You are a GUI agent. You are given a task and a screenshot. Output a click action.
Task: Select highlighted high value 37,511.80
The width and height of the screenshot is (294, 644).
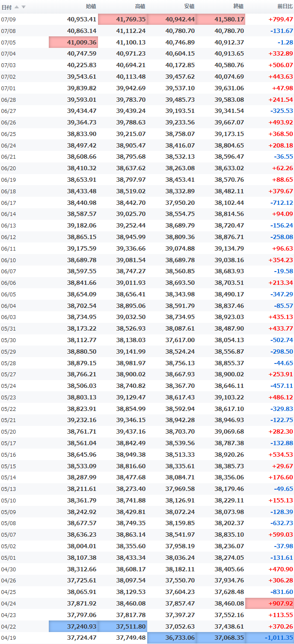point(122,626)
